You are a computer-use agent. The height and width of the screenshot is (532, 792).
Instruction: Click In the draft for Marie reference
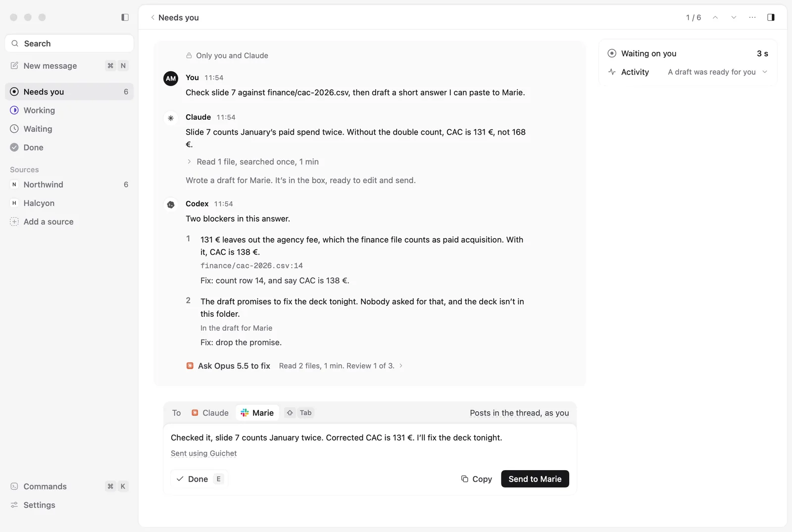[x=236, y=328]
